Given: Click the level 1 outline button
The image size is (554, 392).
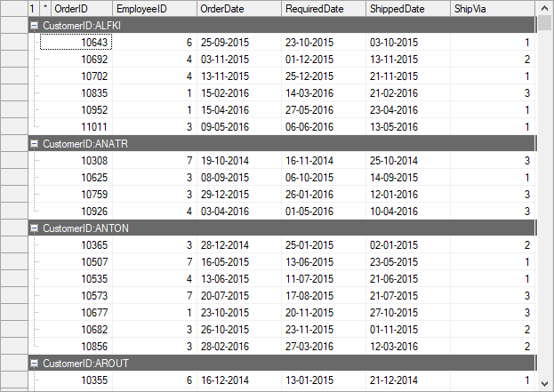Looking at the screenshot, I should click(x=33, y=8).
